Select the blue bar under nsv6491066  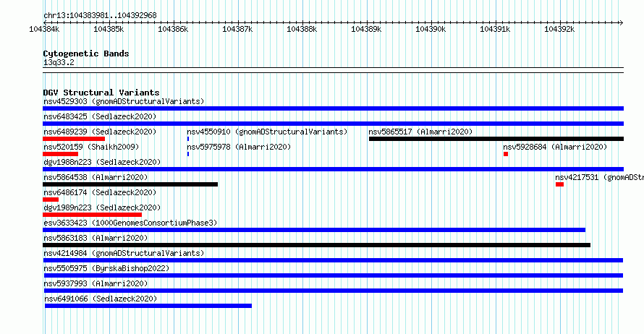[x=148, y=306]
